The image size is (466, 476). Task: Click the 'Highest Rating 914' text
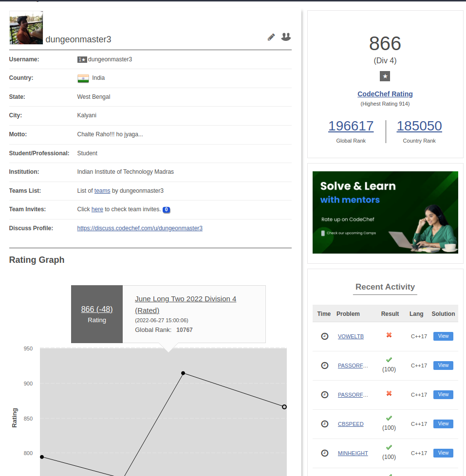[x=385, y=104]
